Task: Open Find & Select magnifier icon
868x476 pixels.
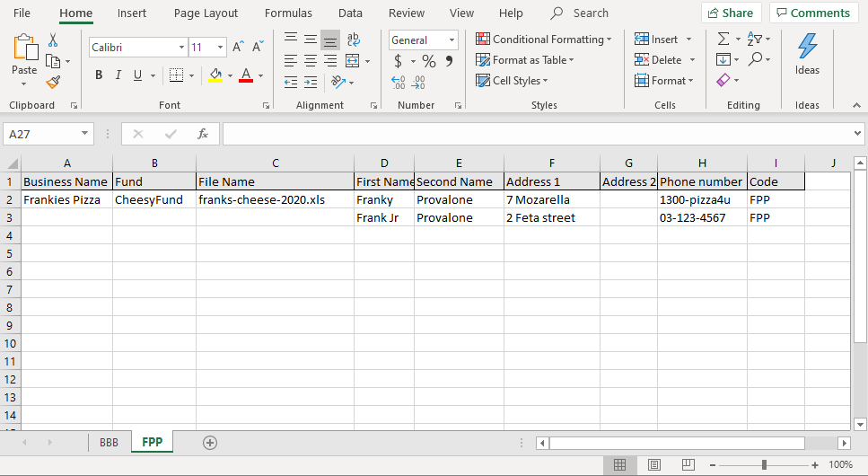Action: [755, 58]
